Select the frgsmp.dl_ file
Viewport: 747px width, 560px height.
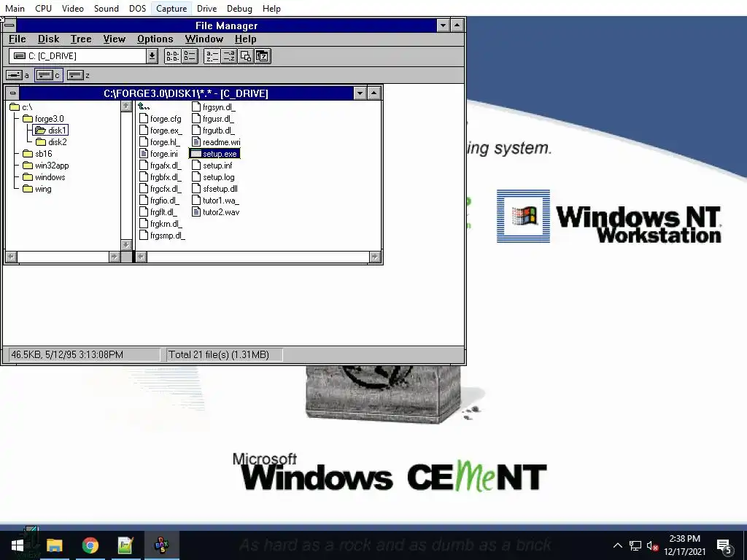click(x=163, y=236)
